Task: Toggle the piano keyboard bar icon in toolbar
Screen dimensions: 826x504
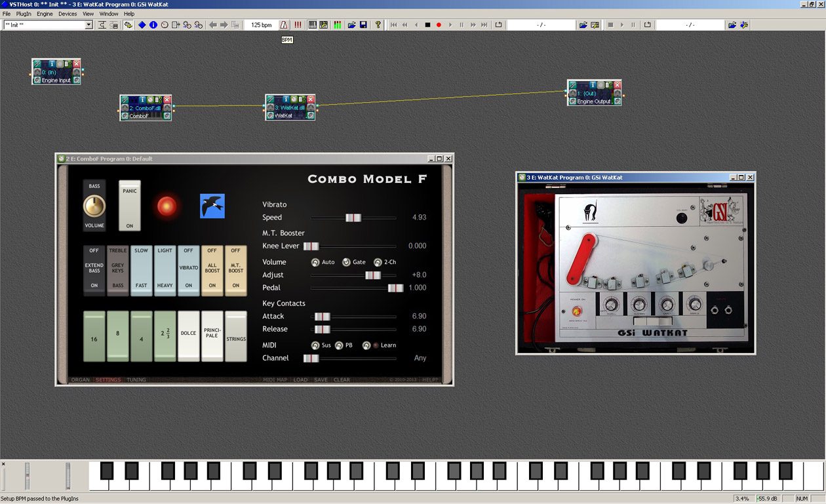Action: (x=313, y=25)
